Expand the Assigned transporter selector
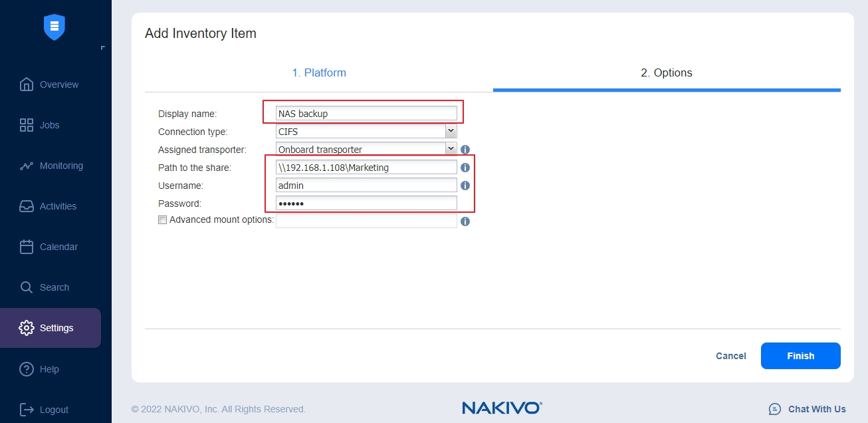This screenshot has width=868, height=423. pos(451,149)
